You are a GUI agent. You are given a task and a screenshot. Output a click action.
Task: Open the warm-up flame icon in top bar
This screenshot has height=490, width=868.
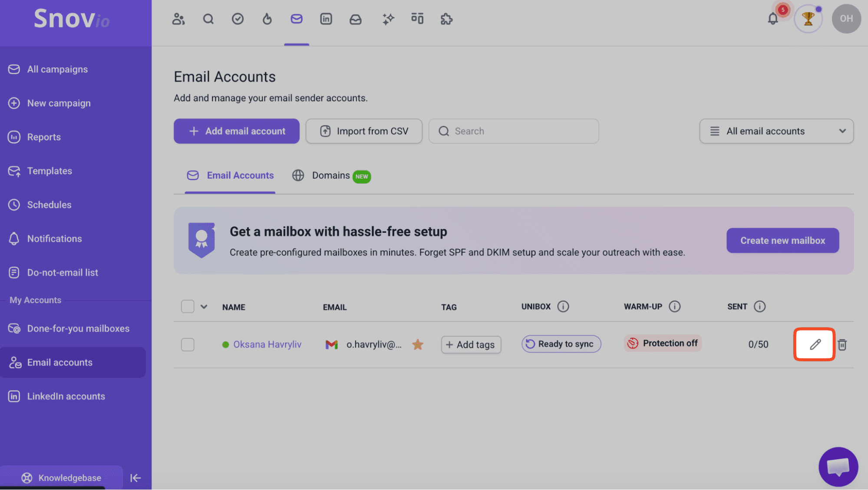(x=267, y=19)
